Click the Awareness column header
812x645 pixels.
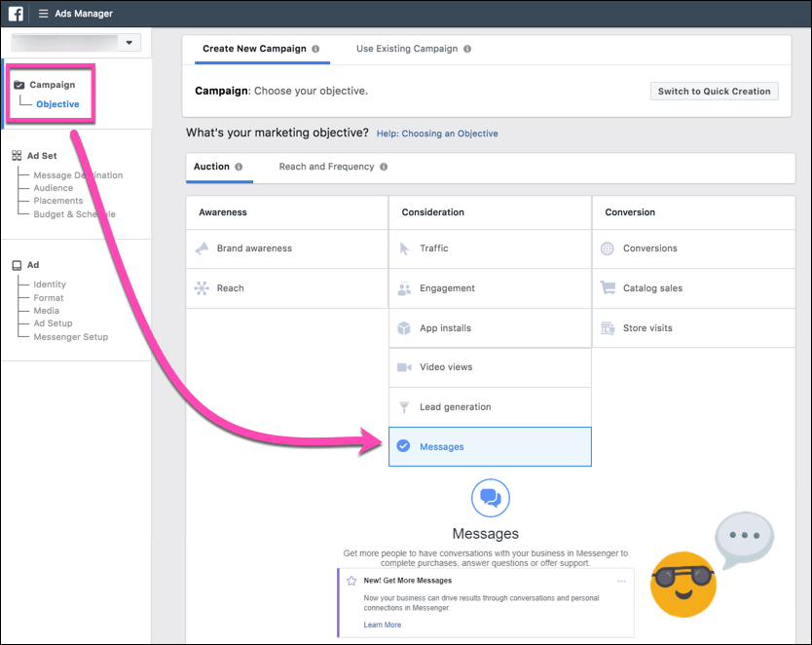click(223, 212)
